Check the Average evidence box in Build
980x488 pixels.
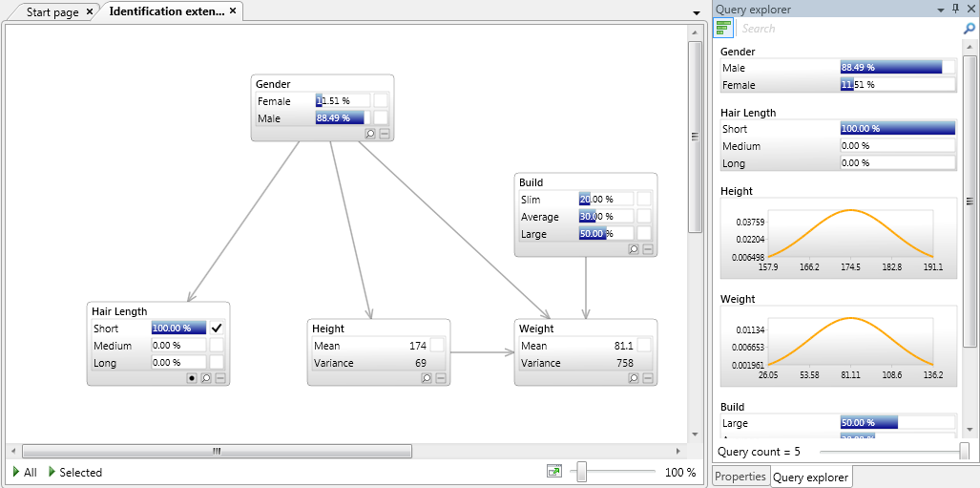644,217
